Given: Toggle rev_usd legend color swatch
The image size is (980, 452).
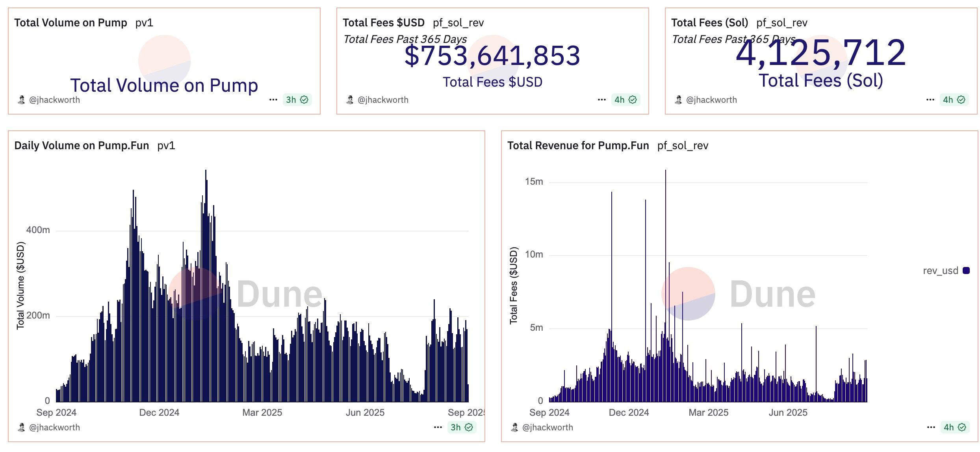Looking at the screenshot, I should (x=966, y=270).
